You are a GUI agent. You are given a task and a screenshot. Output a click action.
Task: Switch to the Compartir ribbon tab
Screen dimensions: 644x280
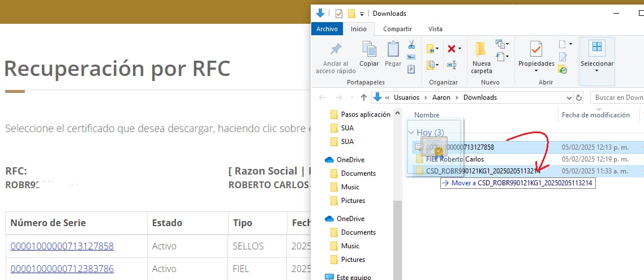tap(397, 29)
